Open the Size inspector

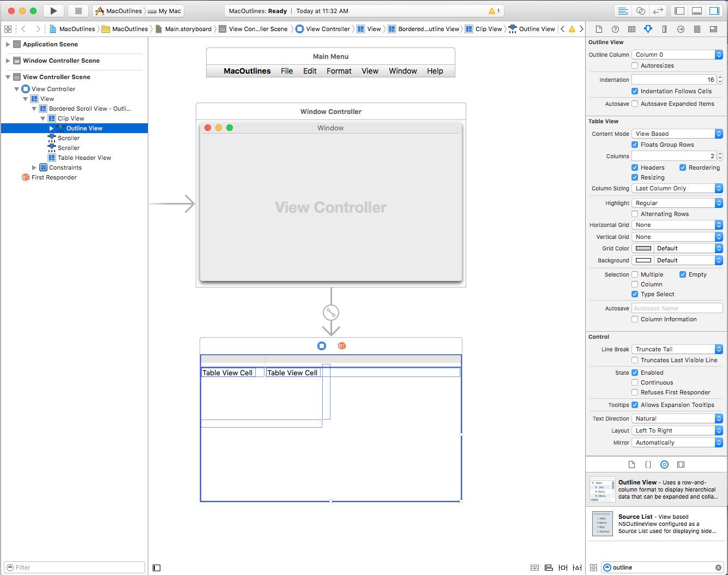(664, 29)
